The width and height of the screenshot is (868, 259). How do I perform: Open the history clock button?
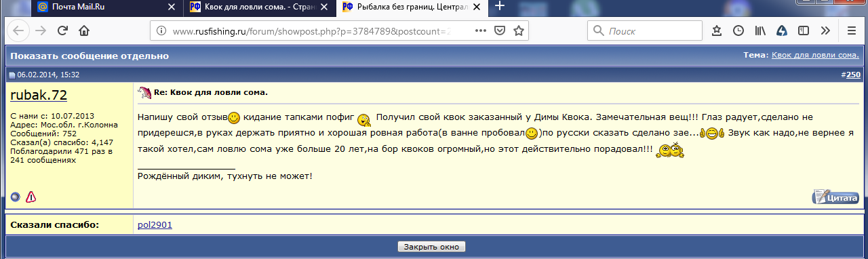(x=738, y=31)
